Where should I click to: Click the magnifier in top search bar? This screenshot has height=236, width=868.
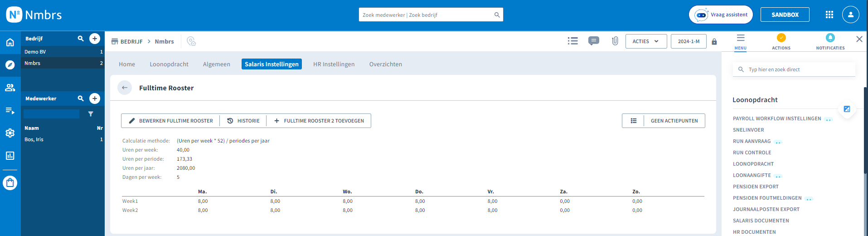point(497,15)
